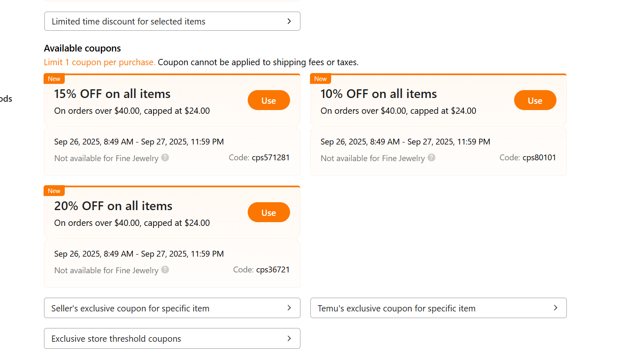The image size is (644, 360).
Task: Expand Temu's exclusive coupon for specific item
Action: [x=438, y=308]
